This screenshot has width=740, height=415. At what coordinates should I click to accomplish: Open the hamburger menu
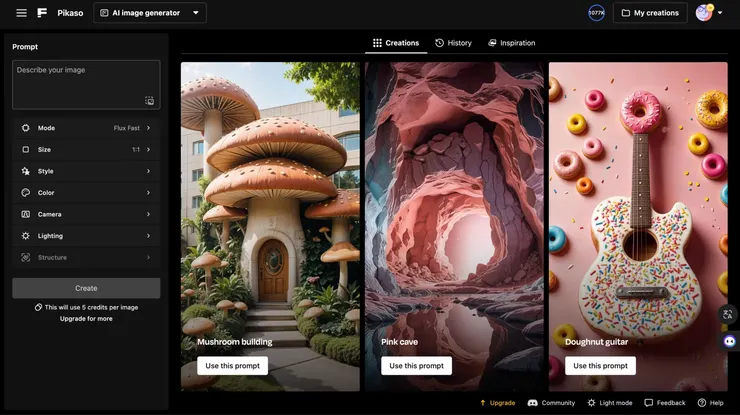pos(21,13)
